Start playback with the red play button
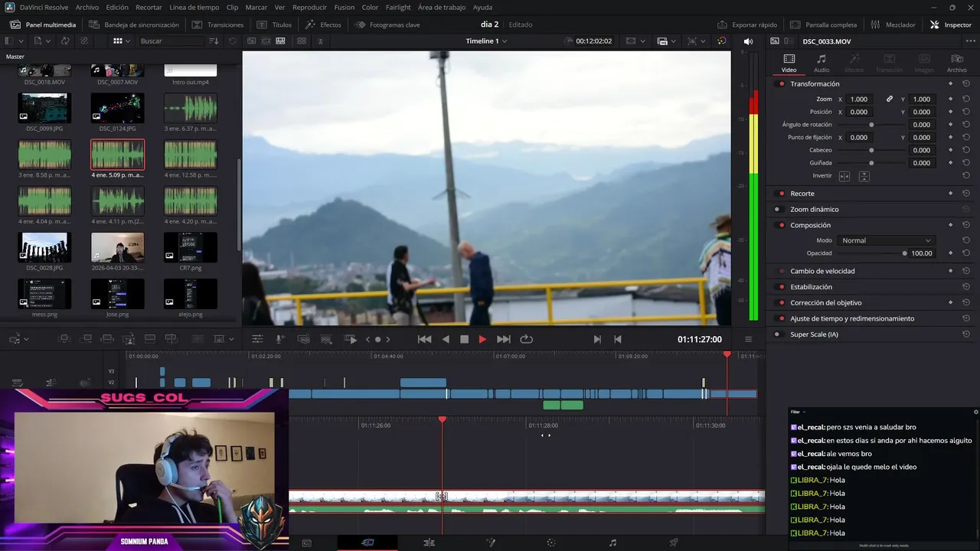The height and width of the screenshot is (551, 980). click(x=482, y=339)
